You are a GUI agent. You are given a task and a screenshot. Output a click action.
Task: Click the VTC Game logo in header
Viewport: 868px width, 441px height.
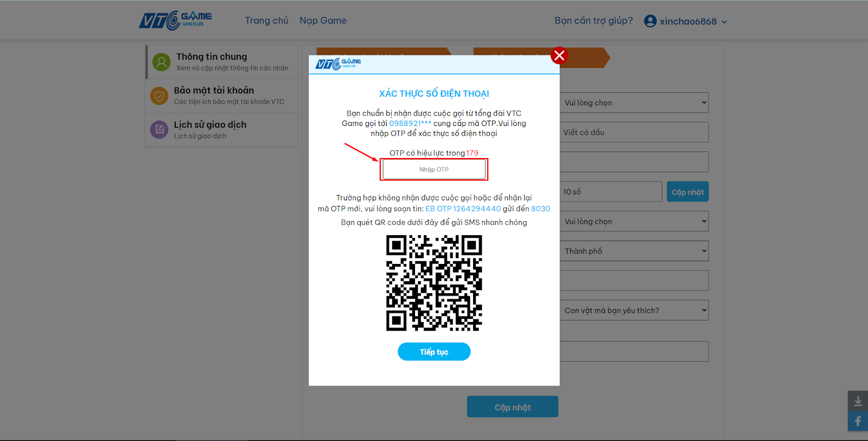click(176, 21)
